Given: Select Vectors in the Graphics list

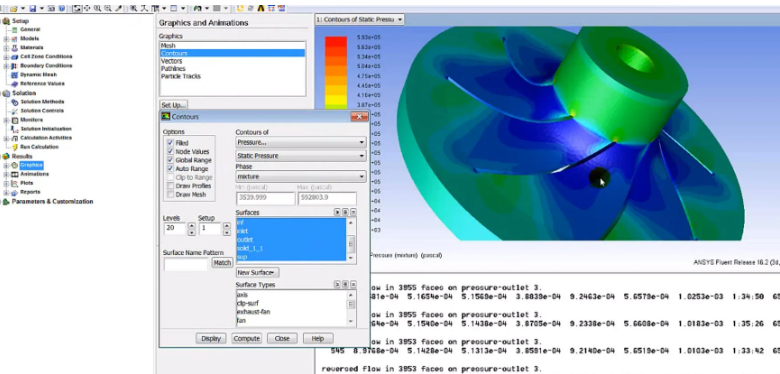Looking at the screenshot, I should [x=232, y=61].
